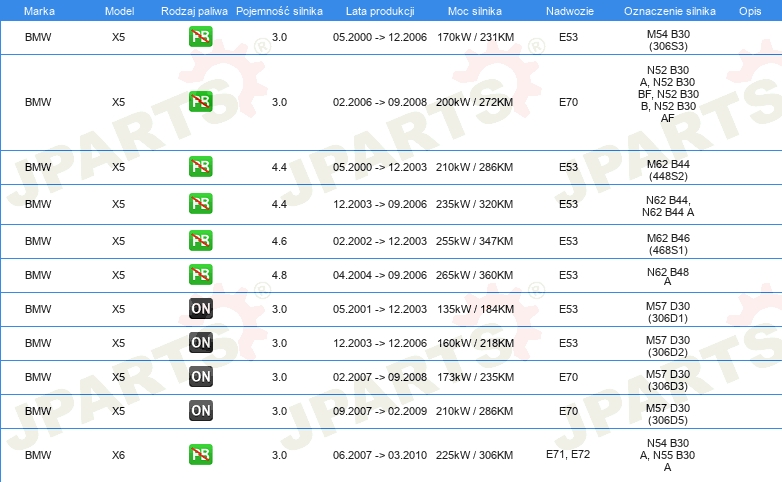The image size is (782, 482).
Task: Select the engine code N62 B44, N62 B44 A
Action: [x=668, y=206]
